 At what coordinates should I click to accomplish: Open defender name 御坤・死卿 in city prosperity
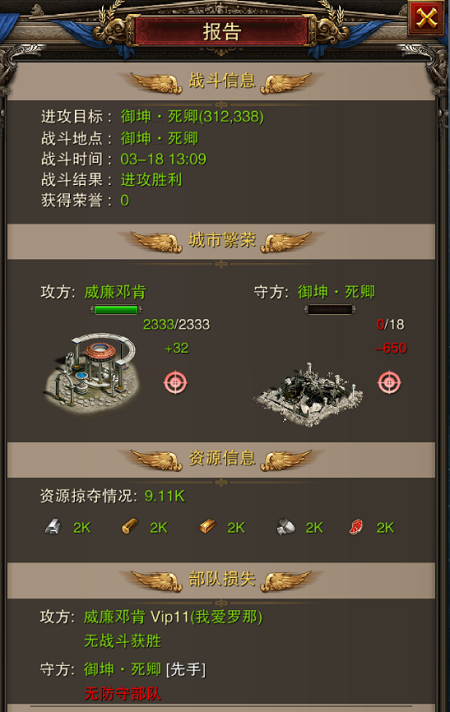[x=336, y=292]
